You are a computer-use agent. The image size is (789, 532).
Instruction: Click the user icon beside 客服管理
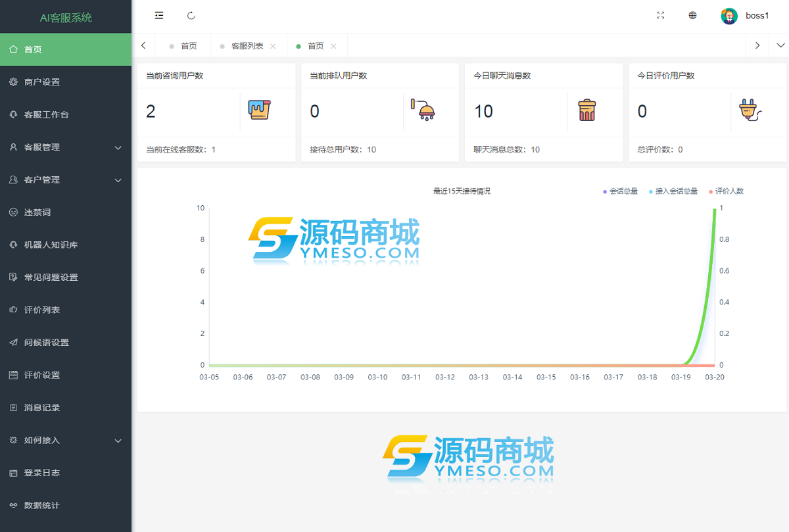point(13,147)
